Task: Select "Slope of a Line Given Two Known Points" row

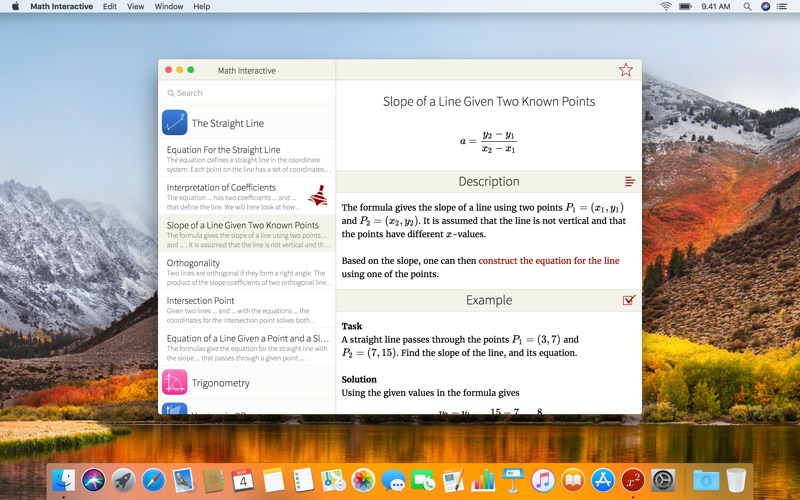Action: click(247, 234)
